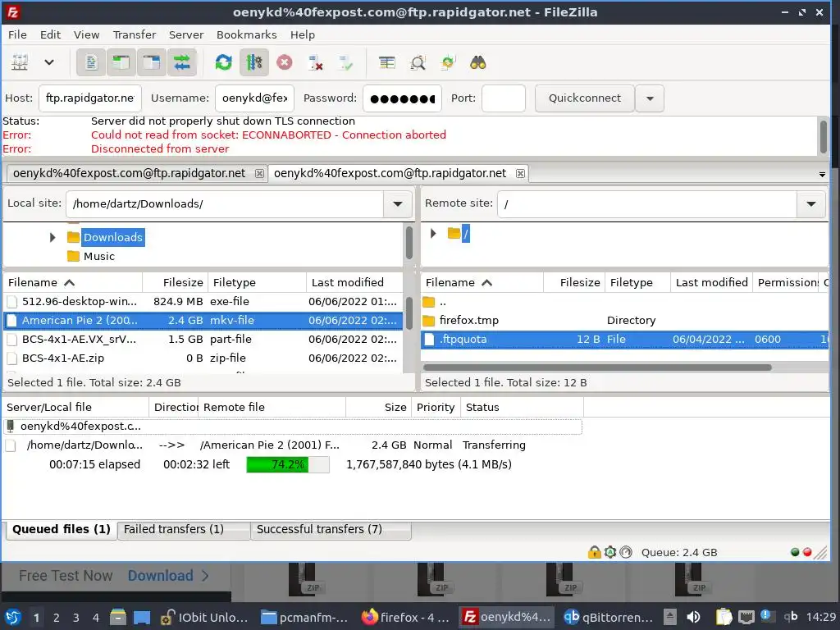
Task: Sort remote files by Filetype header
Action: click(637, 282)
